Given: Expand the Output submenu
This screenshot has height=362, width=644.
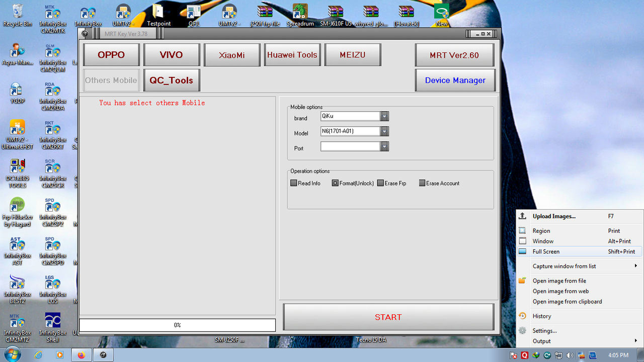Looking at the screenshot, I should 580,341.
